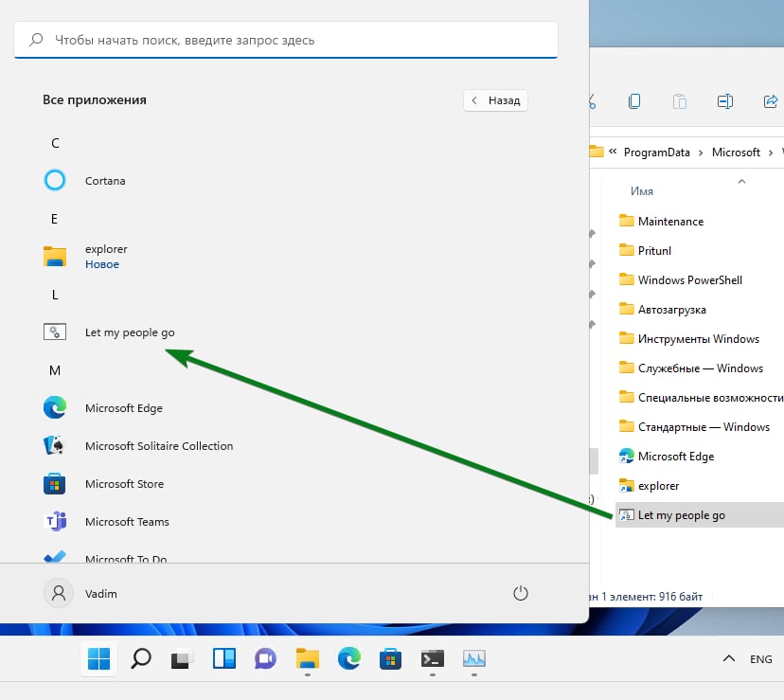The height and width of the screenshot is (700, 784).
Task: Open the performance monitor taskbar icon
Action: point(474,658)
